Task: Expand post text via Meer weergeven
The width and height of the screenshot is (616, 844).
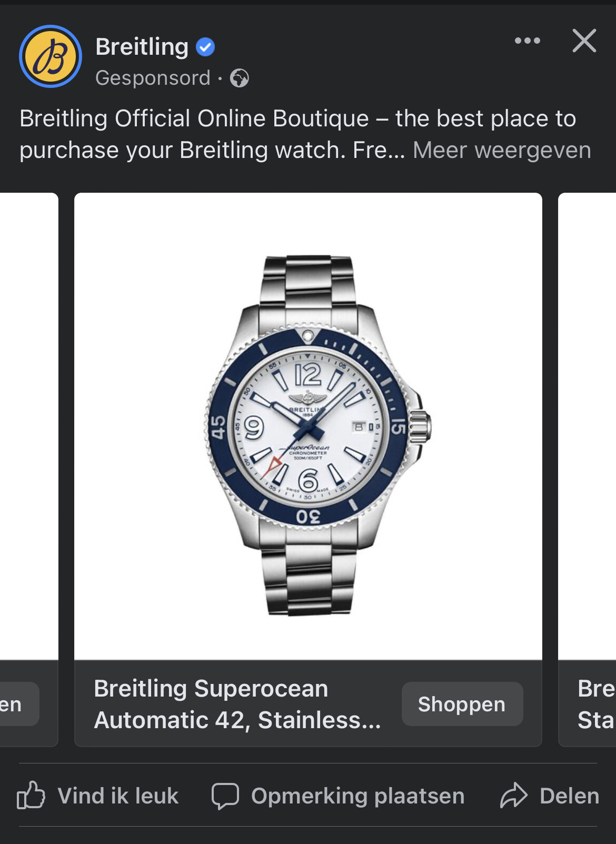Action: pos(502,150)
